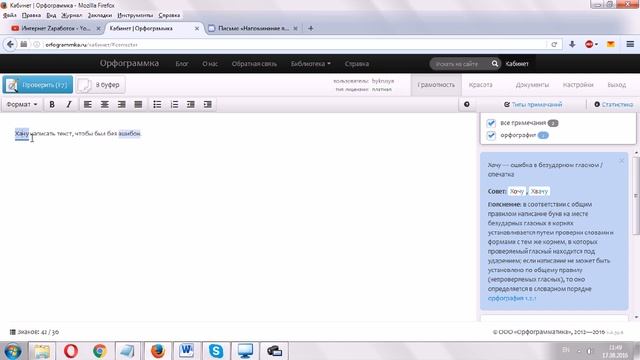Decrease indent in editor toolbar
Screen dimensions: 640x360
[191, 104]
